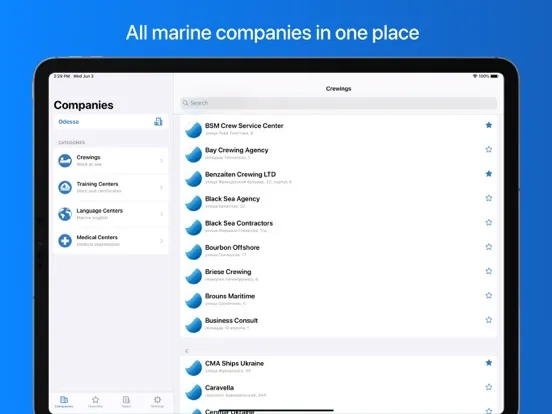Image resolution: width=552 pixels, height=414 pixels.
Task: Click the Wi-Fi icon in status bar
Action: 475,76
